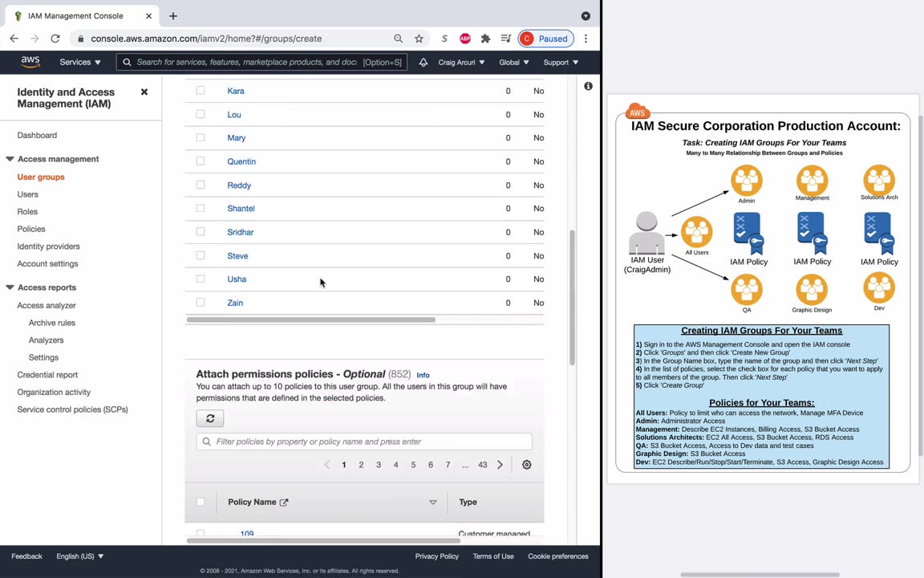Open Policies in the sidebar

[31, 229]
